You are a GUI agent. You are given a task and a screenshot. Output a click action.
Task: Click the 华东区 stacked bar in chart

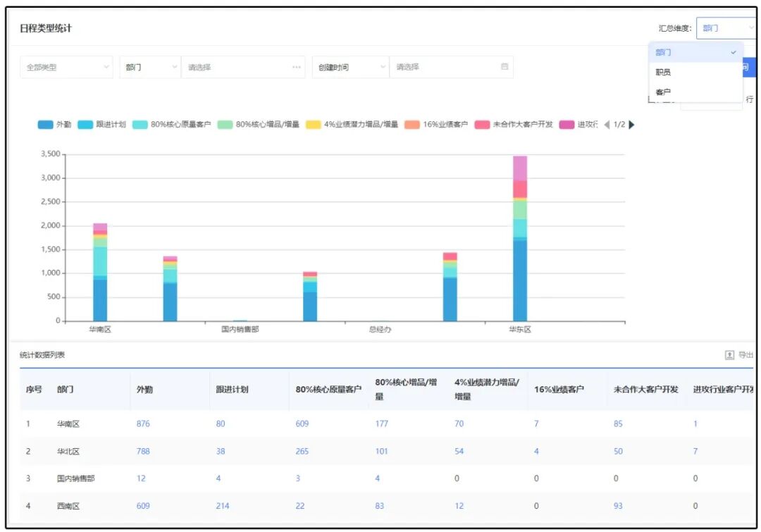[x=520, y=238]
